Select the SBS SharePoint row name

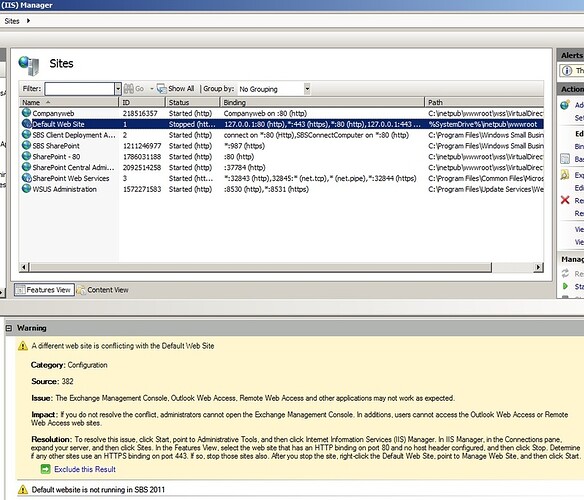[56, 146]
